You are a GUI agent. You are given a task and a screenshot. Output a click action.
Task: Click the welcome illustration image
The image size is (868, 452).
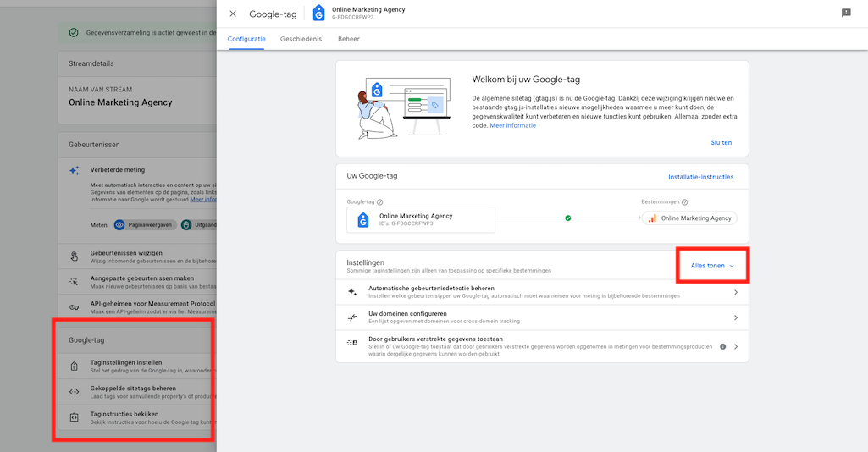(x=404, y=108)
